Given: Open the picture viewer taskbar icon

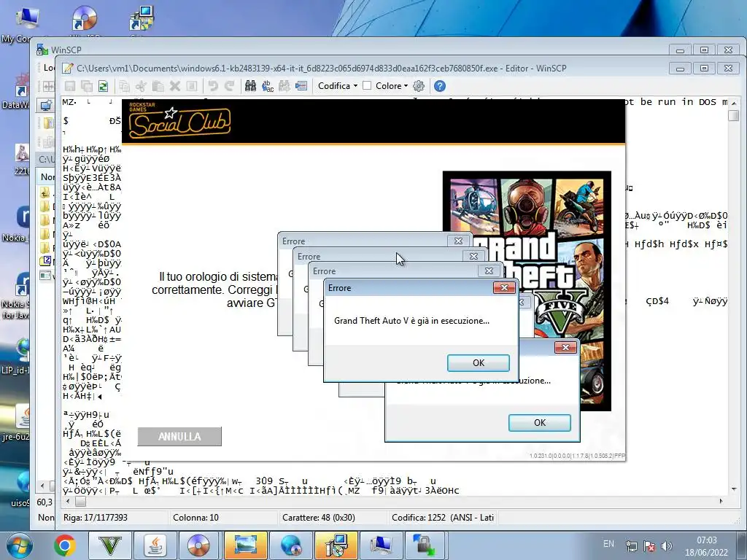Looking at the screenshot, I should pos(246,545).
